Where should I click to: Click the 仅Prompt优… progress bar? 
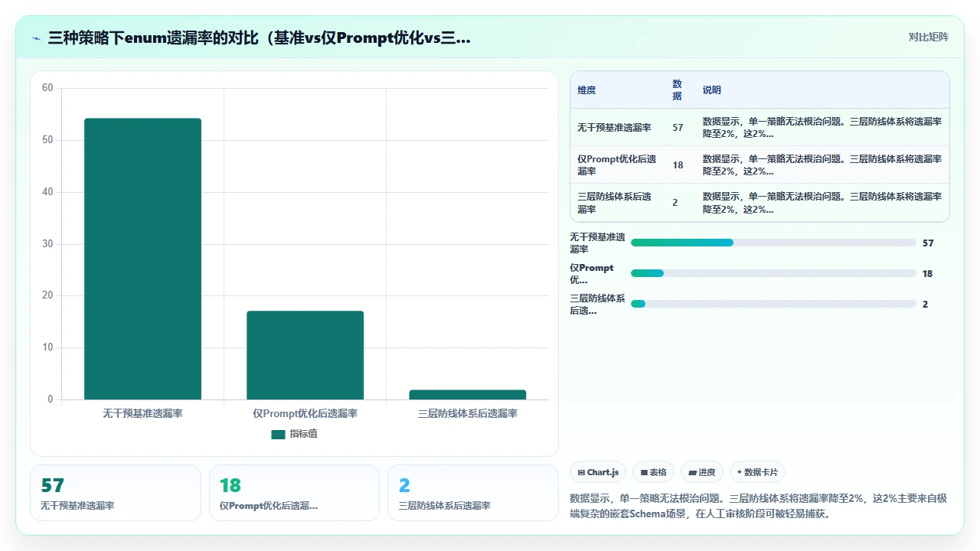point(773,273)
